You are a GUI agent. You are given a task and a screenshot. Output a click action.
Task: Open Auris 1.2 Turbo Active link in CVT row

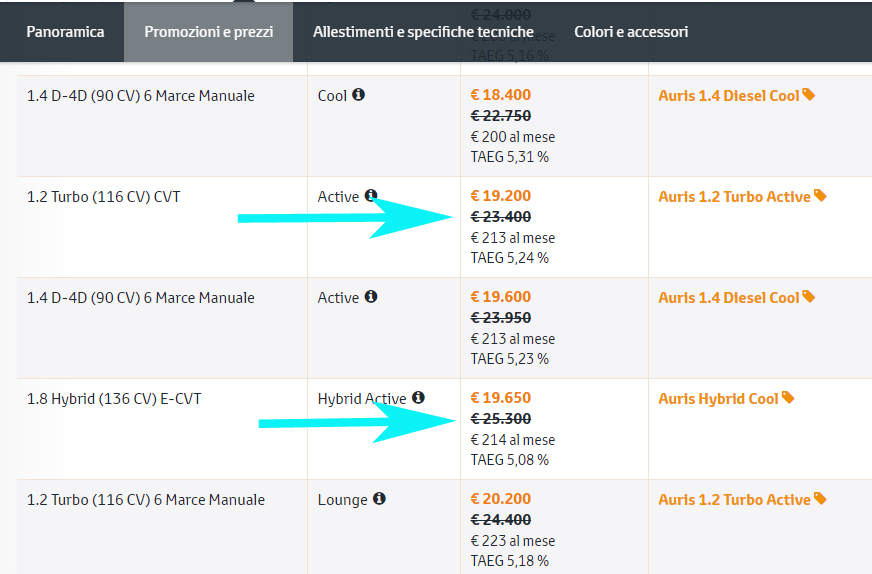coord(734,197)
